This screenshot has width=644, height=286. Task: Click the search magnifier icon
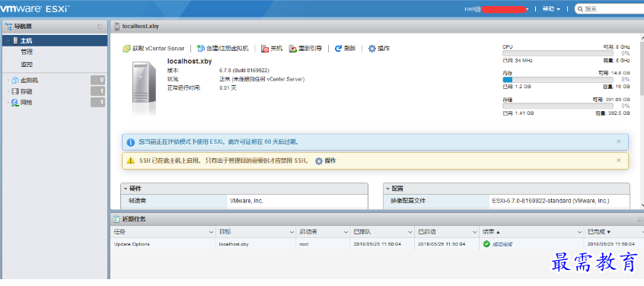579,8
